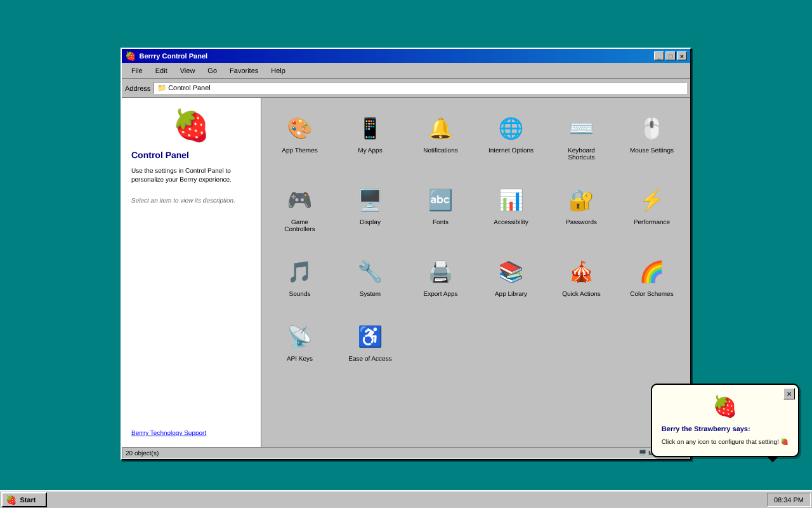Open the View menu
This screenshot has height=508, width=812.
[x=187, y=70]
